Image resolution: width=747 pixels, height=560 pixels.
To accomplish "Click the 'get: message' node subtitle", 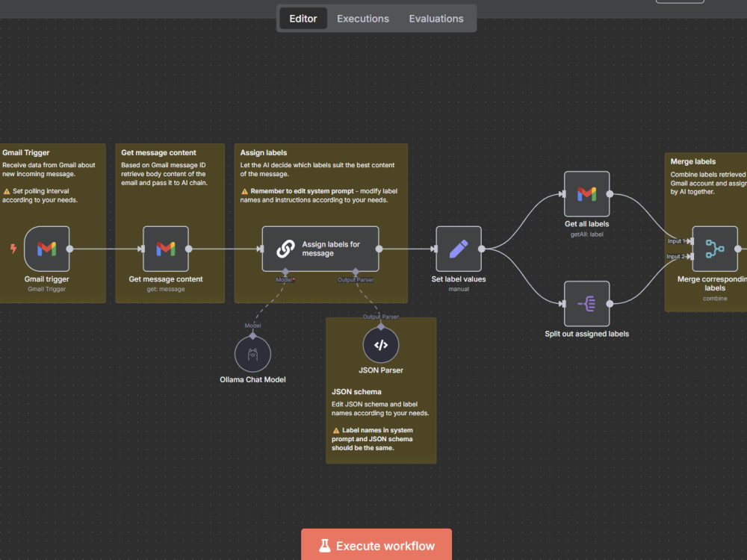I will tap(166, 289).
